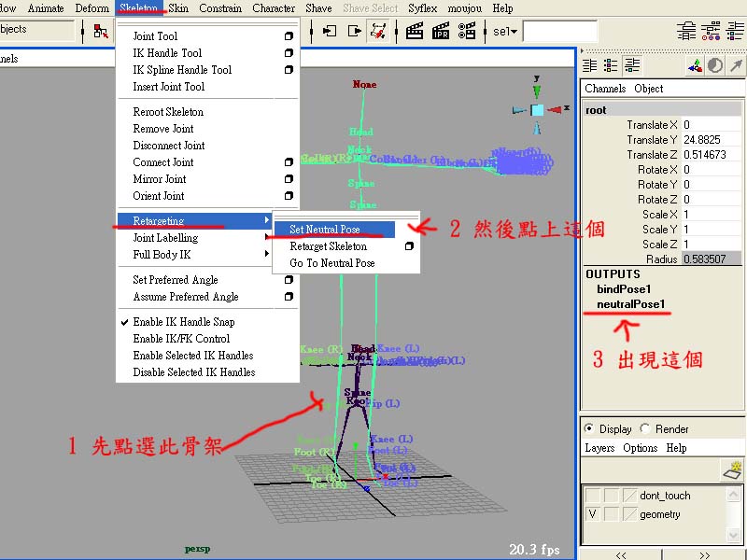Click the manipulator axis icon in channel box
Viewport: 747px width, 560px height.
click(x=695, y=65)
